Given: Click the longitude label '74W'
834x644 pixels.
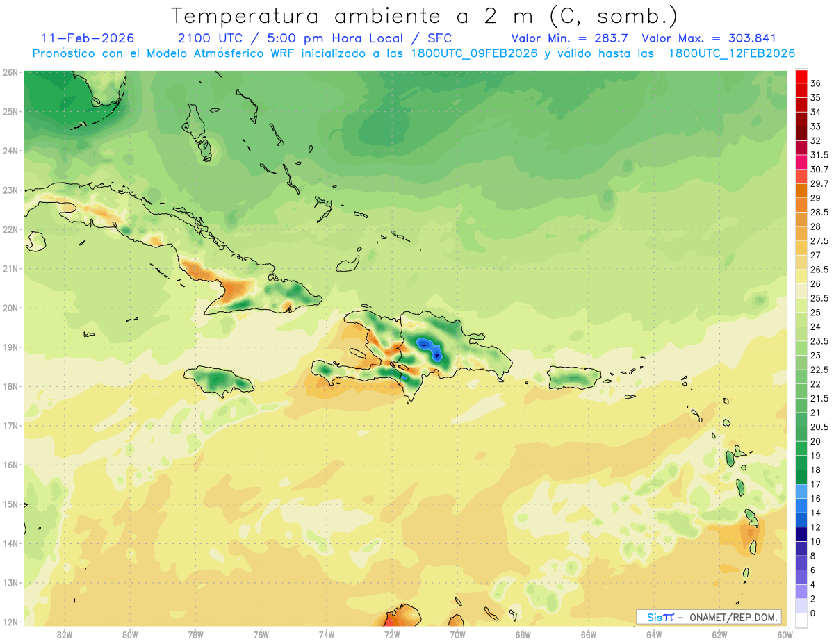Looking at the screenshot, I should [327, 634].
